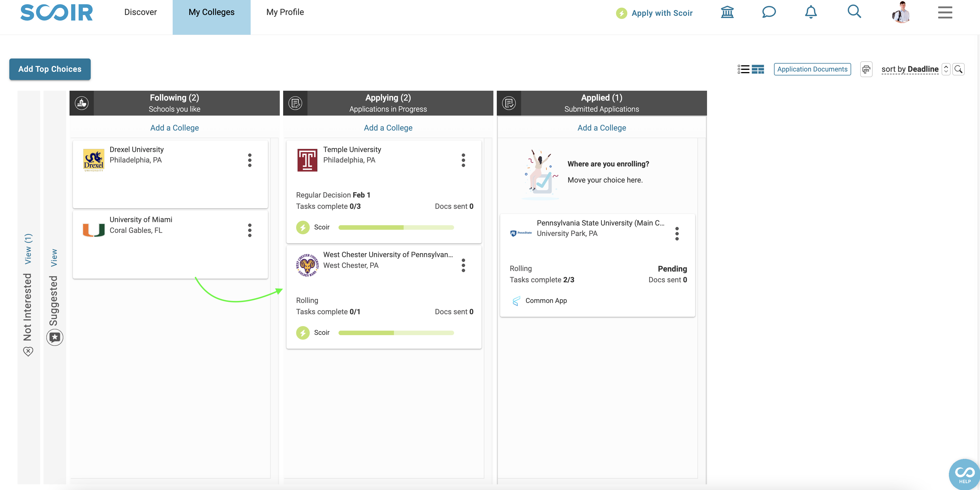Open the messages chat bubble icon
The width and height of the screenshot is (980, 490).
point(768,12)
